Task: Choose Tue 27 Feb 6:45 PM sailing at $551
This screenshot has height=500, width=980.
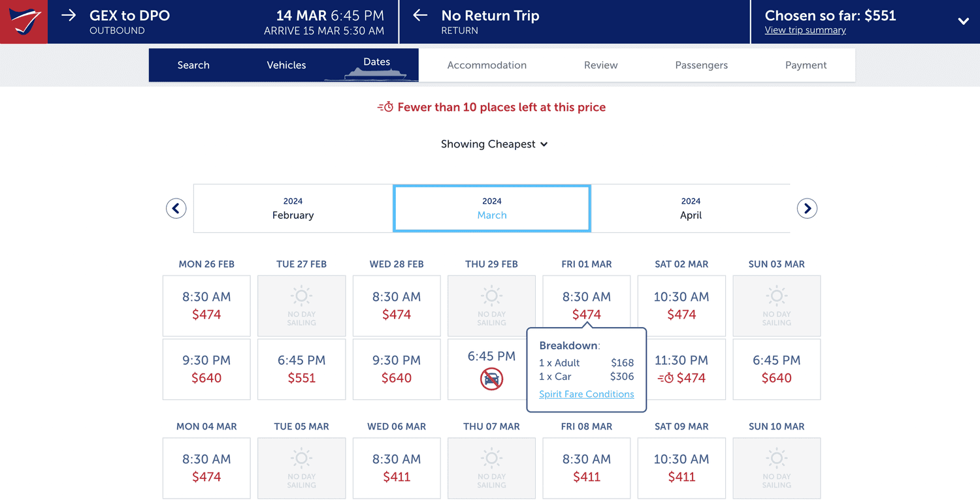Action: [x=301, y=369]
